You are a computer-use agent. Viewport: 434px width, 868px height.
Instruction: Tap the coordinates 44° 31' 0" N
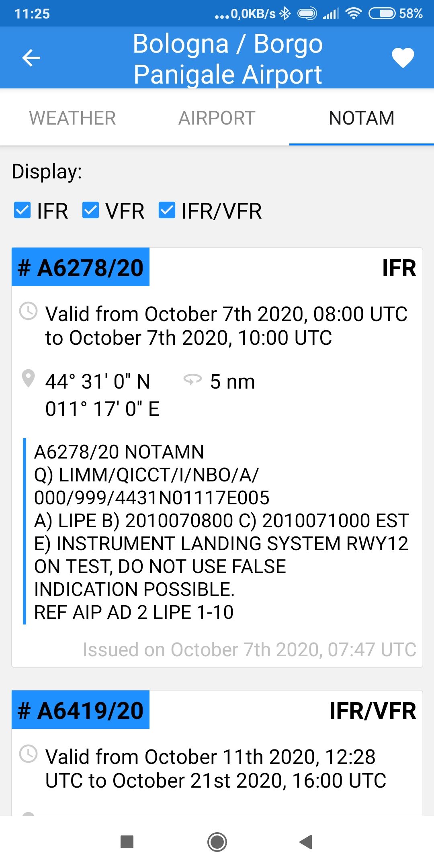point(98,382)
